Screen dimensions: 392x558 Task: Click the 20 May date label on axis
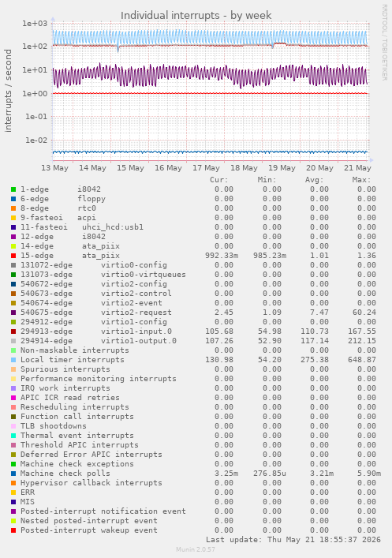[x=319, y=168]
